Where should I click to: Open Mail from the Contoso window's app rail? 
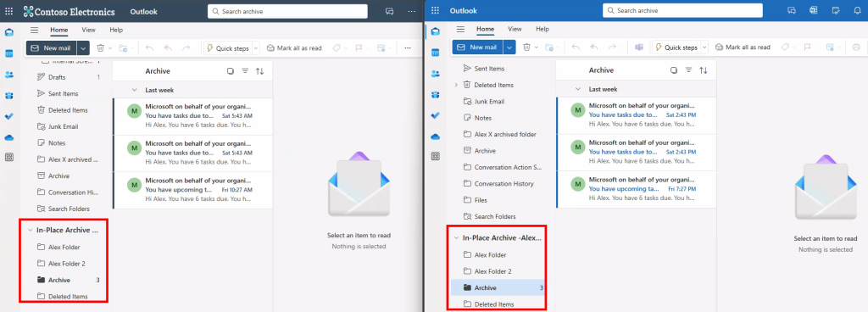pyautogui.click(x=8, y=32)
